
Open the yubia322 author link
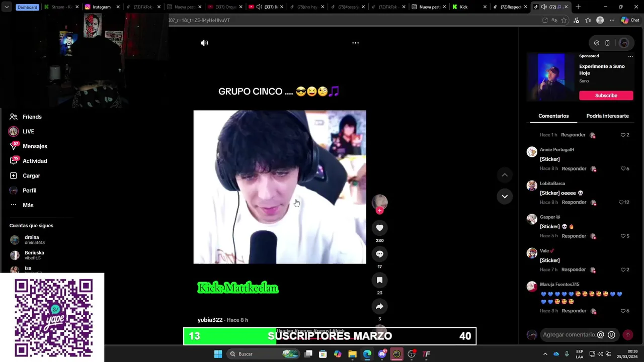210,320
